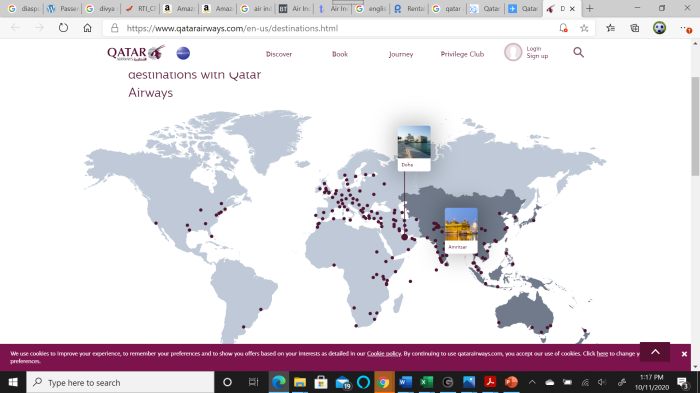700x393 pixels.
Task: Open Microsoft Excel from the taskbar
Action: pyautogui.click(x=426, y=382)
